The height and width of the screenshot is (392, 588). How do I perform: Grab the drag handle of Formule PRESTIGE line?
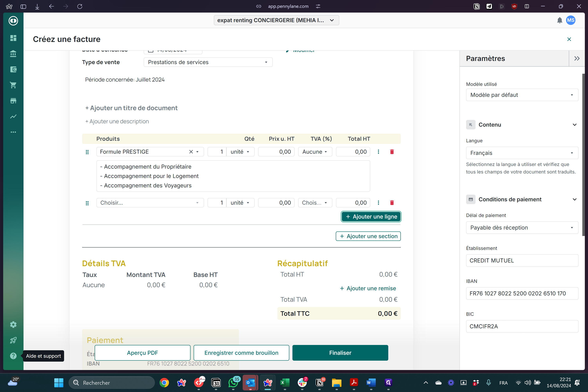tap(87, 152)
